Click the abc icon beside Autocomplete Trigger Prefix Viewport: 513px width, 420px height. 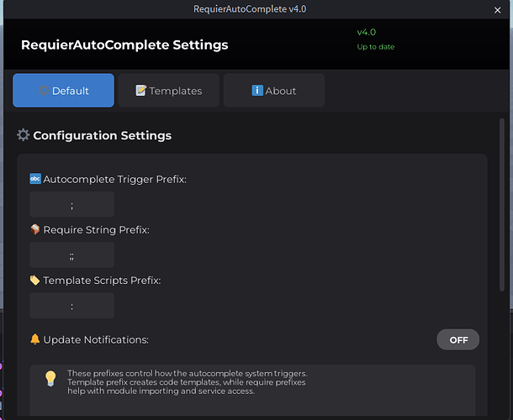(35, 179)
